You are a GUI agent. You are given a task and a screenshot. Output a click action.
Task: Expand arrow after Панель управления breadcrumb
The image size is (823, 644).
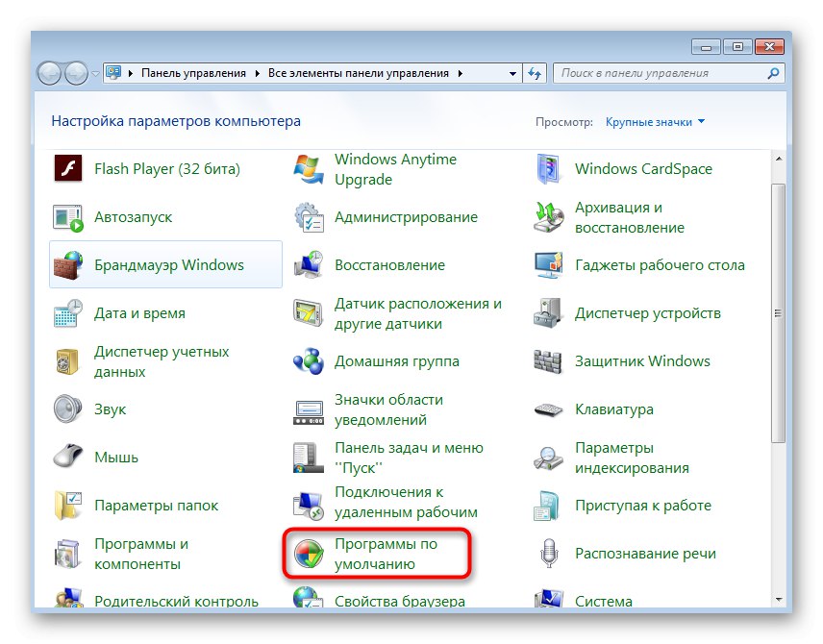click(x=258, y=73)
